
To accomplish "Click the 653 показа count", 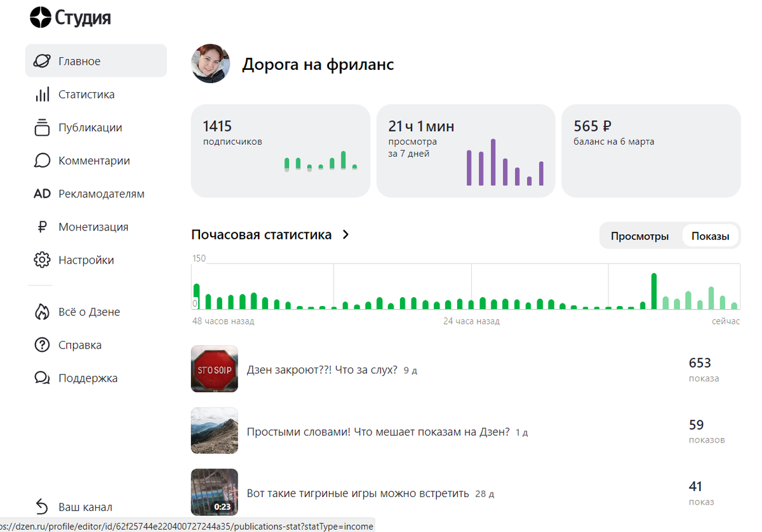I will pyautogui.click(x=704, y=369).
